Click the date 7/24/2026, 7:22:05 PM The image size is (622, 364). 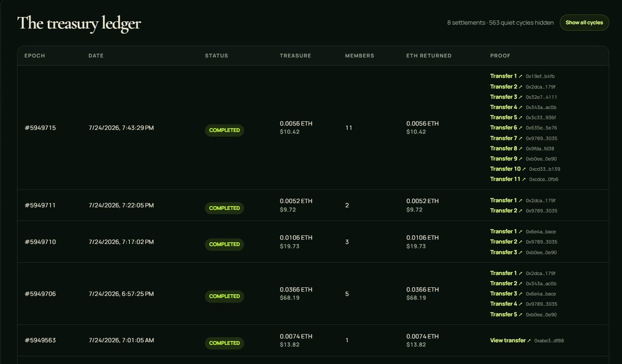[x=121, y=206]
